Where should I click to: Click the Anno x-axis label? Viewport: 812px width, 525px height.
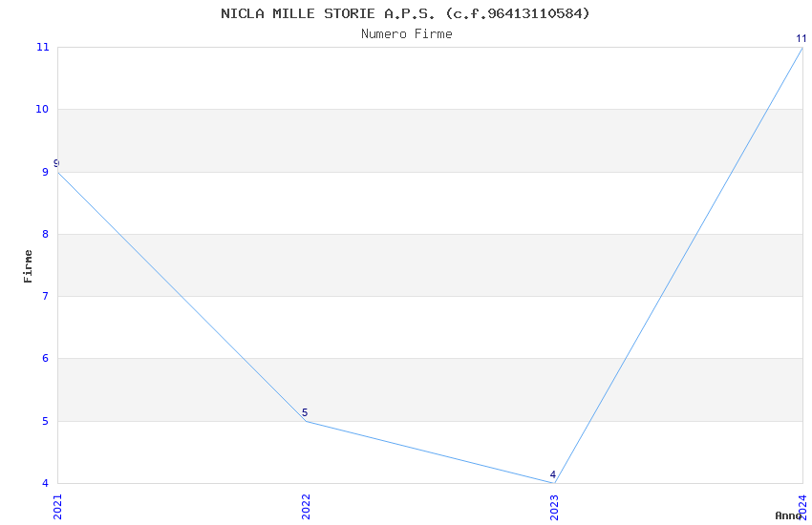[x=788, y=515]
